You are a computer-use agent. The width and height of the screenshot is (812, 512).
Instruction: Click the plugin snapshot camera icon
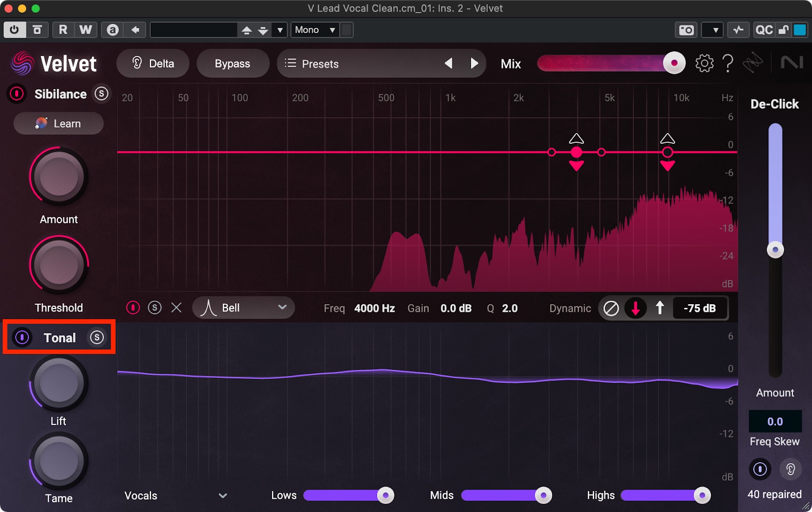tap(686, 30)
